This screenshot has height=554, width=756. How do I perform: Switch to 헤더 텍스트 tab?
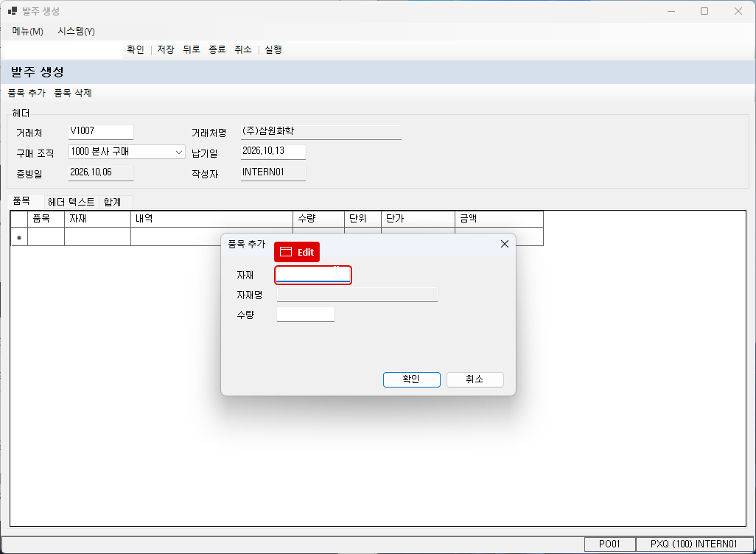(71, 202)
